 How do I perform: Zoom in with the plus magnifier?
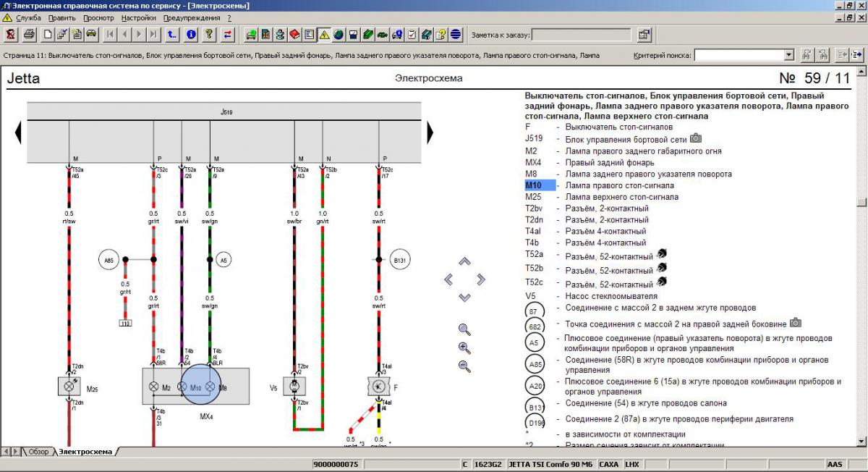click(x=464, y=347)
